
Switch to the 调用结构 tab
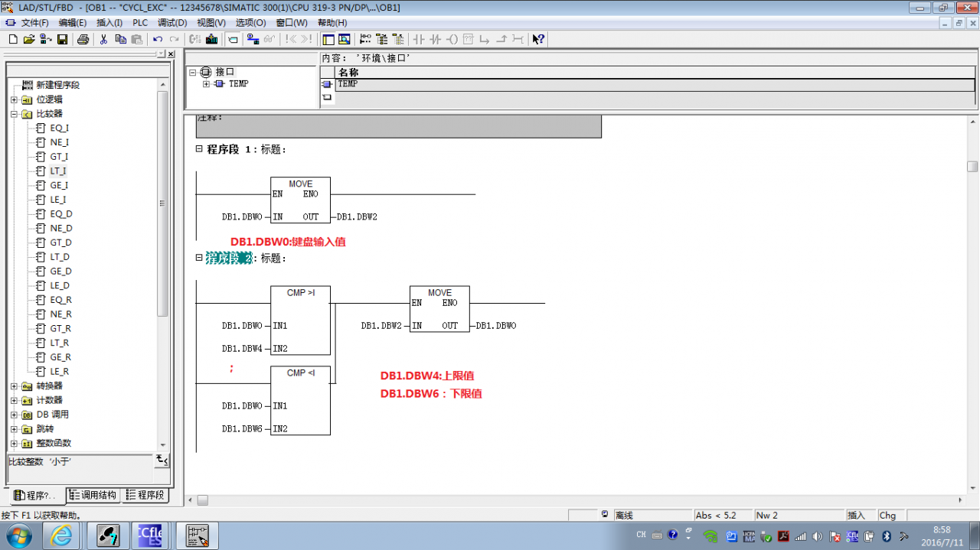point(93,496)
